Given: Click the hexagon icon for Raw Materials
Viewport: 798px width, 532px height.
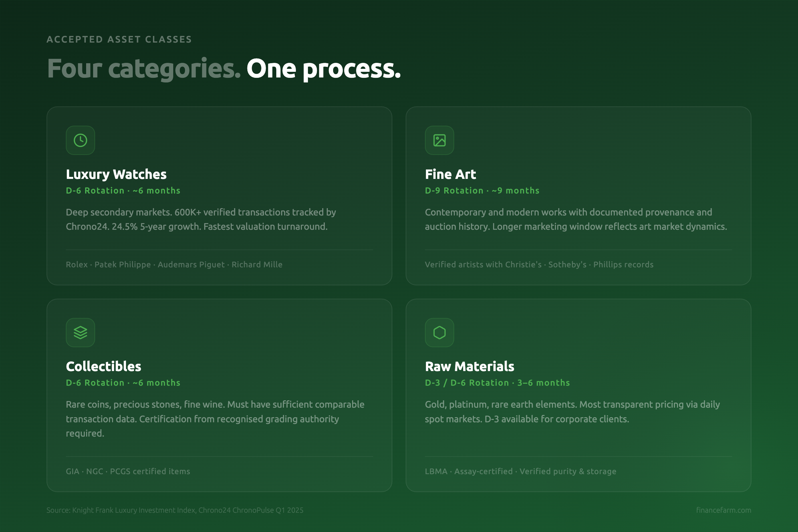Looking at the screenshot, I should click(439, 332).
